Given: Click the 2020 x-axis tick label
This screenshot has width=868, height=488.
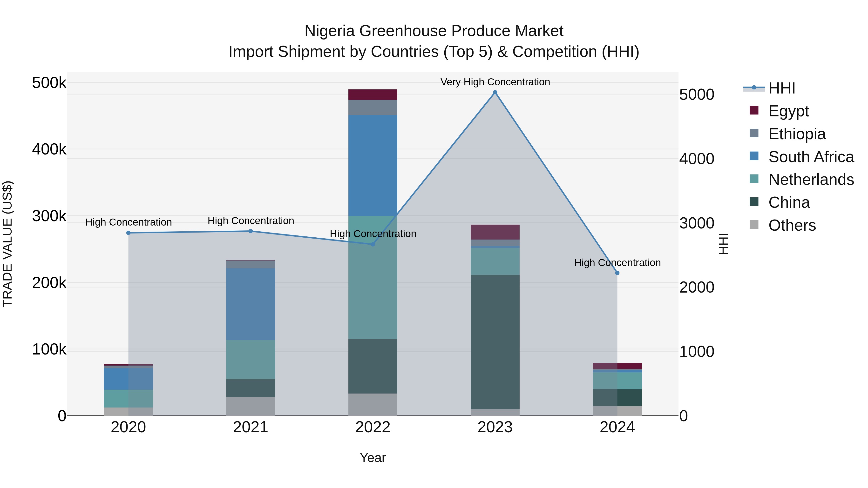Looking at the screenshot, I should pos(128,427).
